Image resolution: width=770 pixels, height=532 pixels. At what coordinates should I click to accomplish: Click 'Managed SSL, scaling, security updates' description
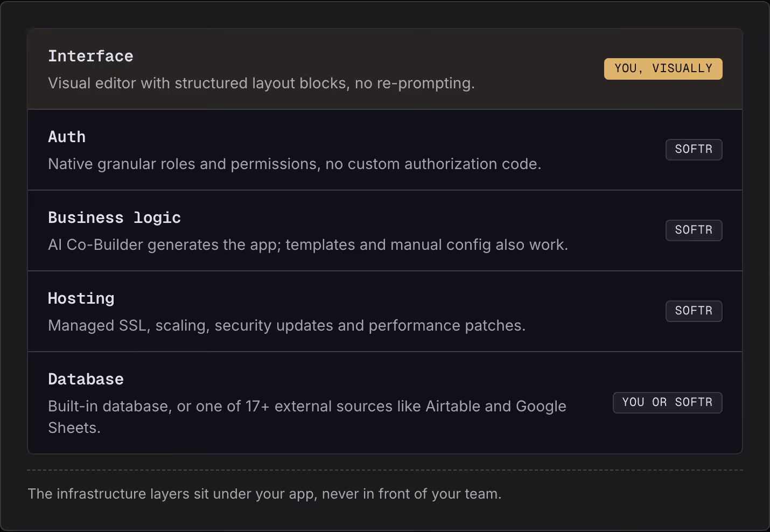[286, 326]
